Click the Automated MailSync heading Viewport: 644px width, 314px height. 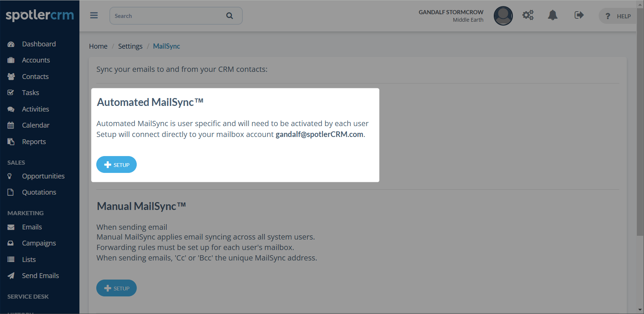point(150,102)
